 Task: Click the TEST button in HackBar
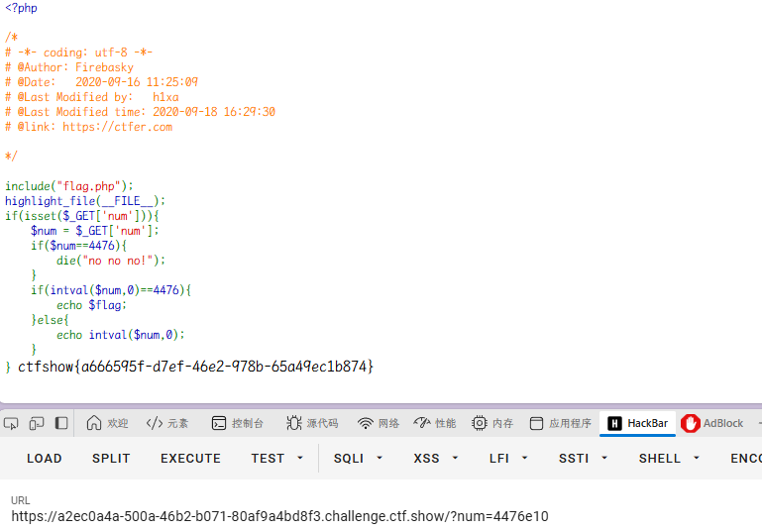[x=268, y=458]
